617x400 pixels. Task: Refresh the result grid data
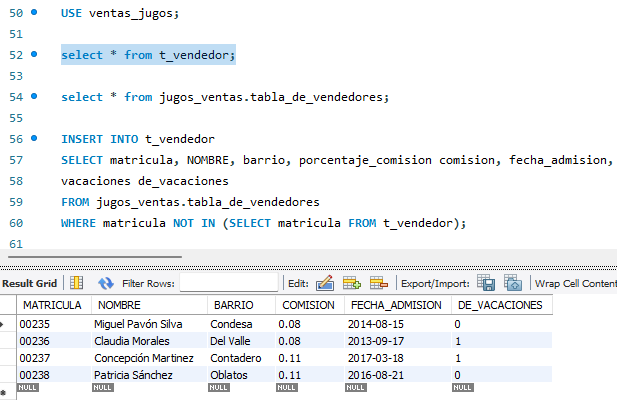[x=105, y=283]
